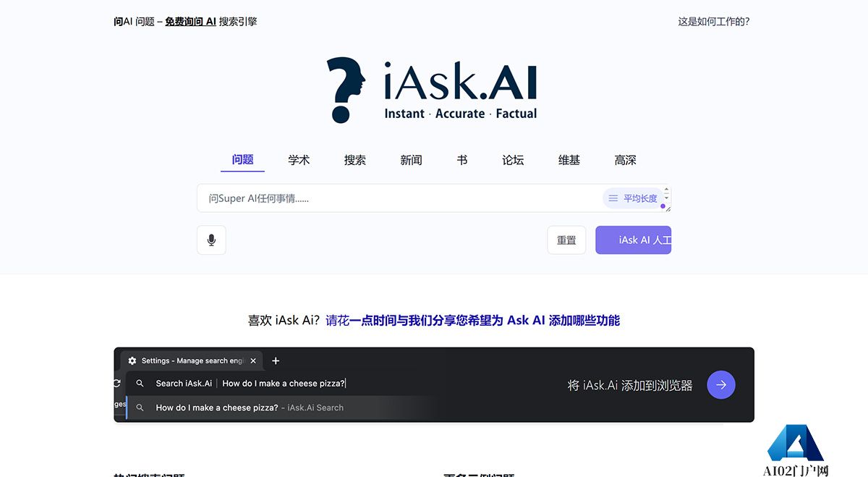868x477 pixels.
Task: Click the purple arrow add-to-browser button
Action: coord(720,385)
